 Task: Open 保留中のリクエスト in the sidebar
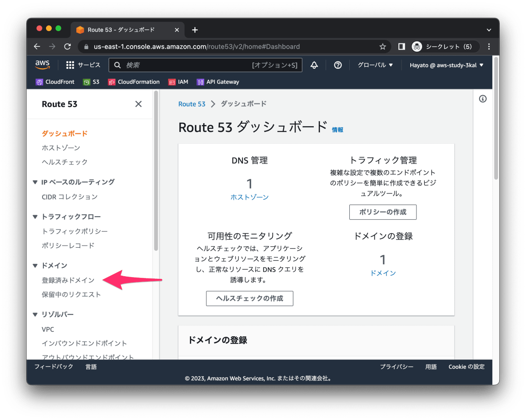point(71,295)
